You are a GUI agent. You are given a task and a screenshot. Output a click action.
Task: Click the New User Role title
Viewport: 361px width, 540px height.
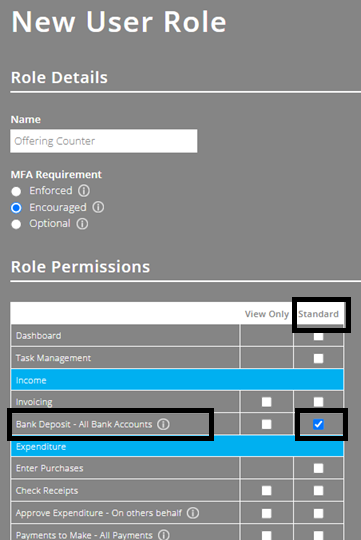click(x=119, y=22)
